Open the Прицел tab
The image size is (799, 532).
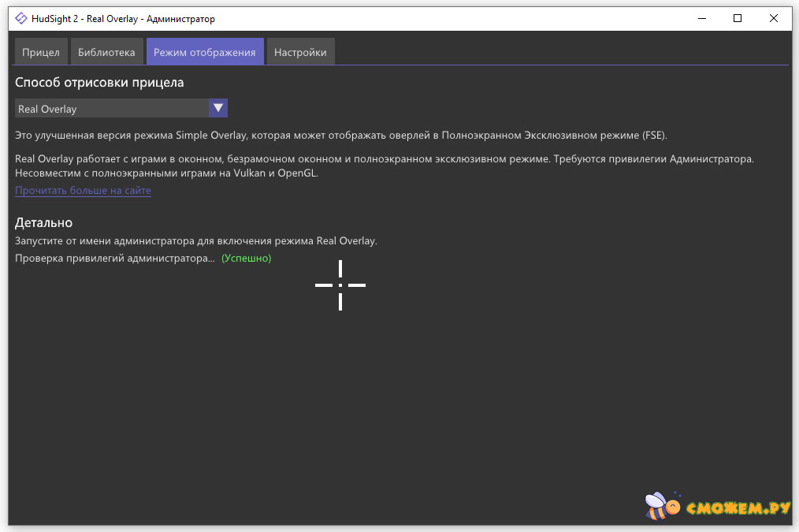[x=41, y=52]
